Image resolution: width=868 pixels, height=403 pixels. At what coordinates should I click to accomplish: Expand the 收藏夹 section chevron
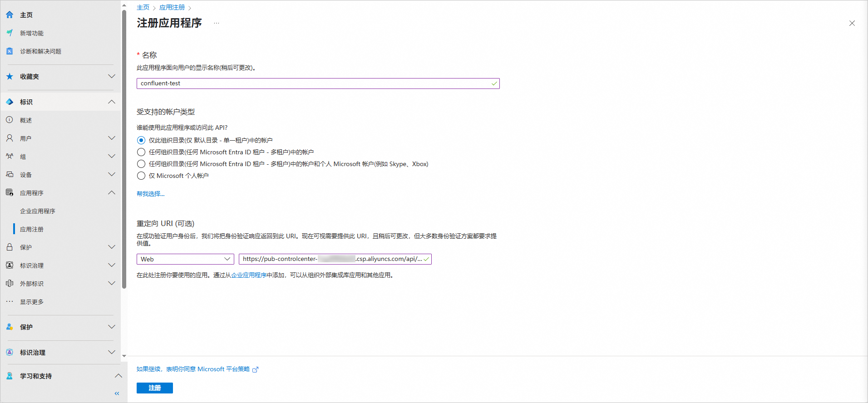112,77
